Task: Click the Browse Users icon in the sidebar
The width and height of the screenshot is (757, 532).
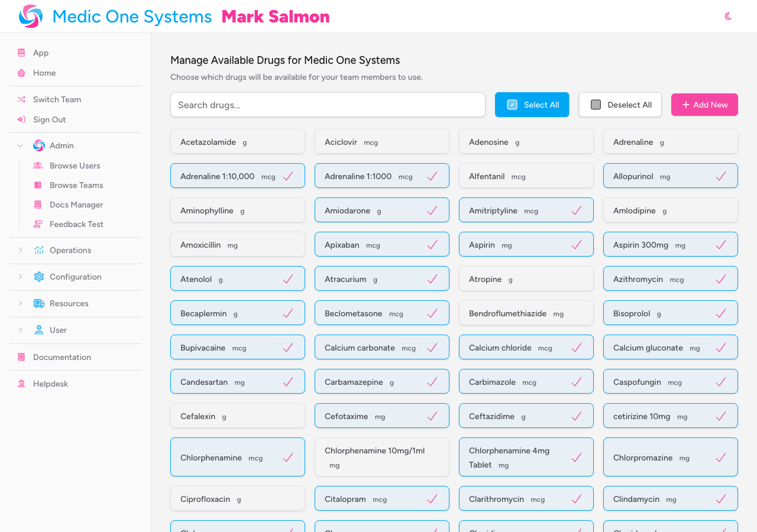Action: click(38, 166)
